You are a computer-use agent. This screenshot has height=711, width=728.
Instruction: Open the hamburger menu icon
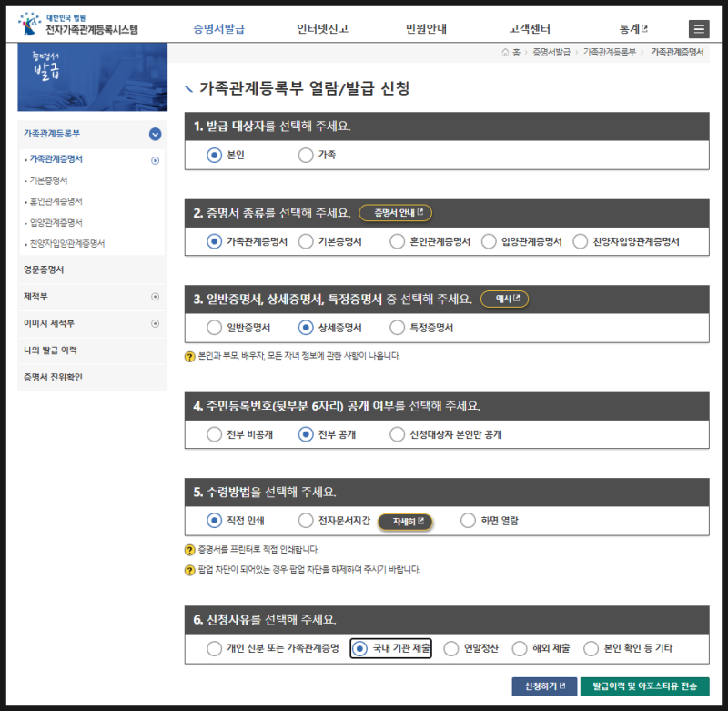[x=699, y=29]
